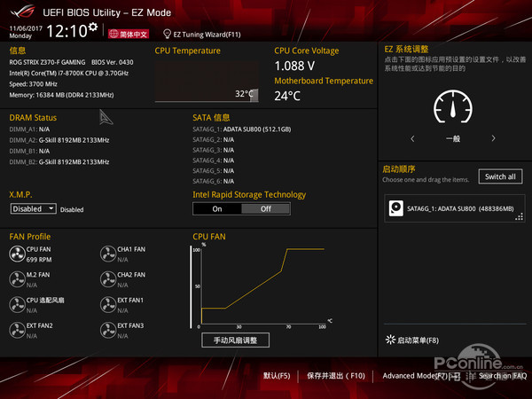Click the 11/06/2017 date
This screenshot has height=399, width=532.
pyautogui.click(x=26, y=28)
